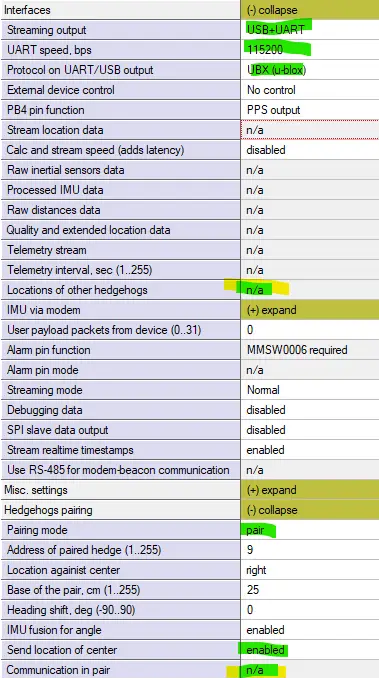The width and height of the screenshot is (379, 679).
Task: Toggle Send location of center enabled value
Action: (310, 650)
